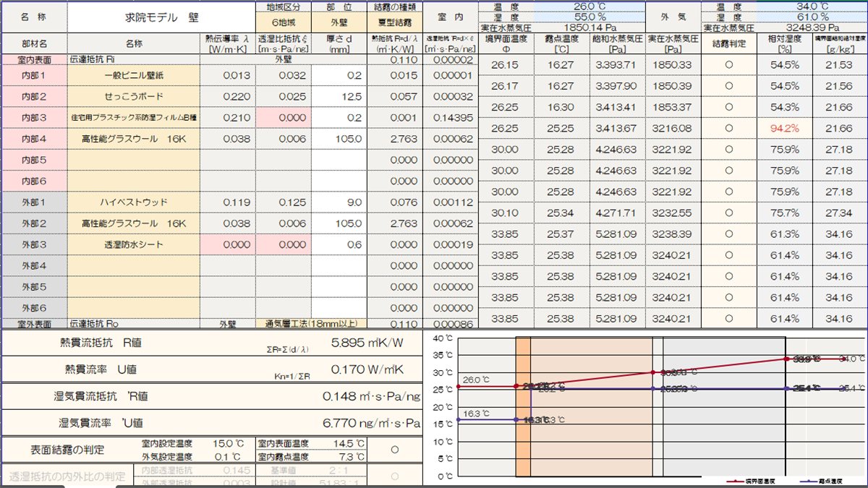Select the 外部2 material 高性能グラスウール 16K
Image resolution: width=868 pixels, height=488 pixels.
[134, 223]
